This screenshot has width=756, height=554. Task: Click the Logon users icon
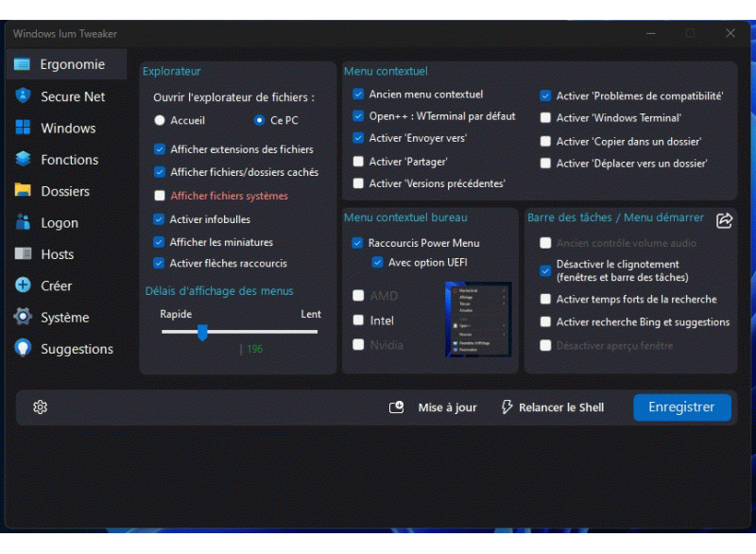[x=23, y=222]
